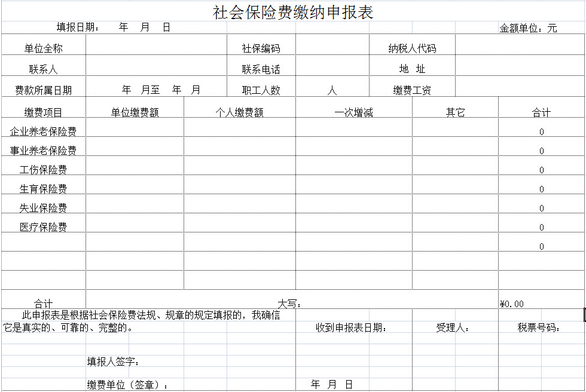Click the 它是真实的、可靠的、完整的。 line
586x392 pixels.
tap(68, 327)
